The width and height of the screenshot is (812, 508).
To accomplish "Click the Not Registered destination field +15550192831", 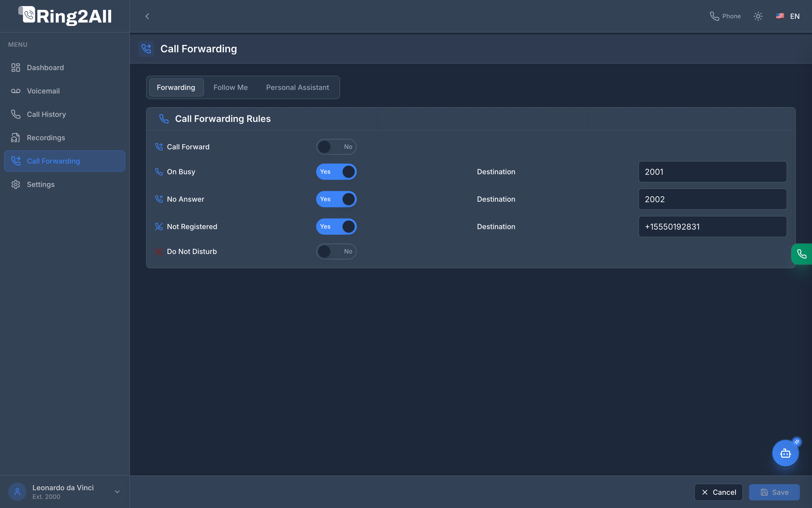I will click(x=712, y=227).
